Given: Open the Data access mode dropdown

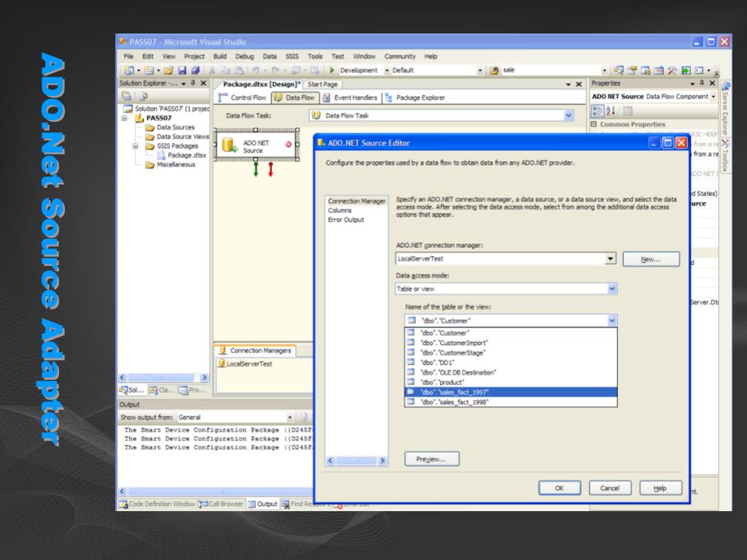Looking at the screenshot, I should [612, 289].
